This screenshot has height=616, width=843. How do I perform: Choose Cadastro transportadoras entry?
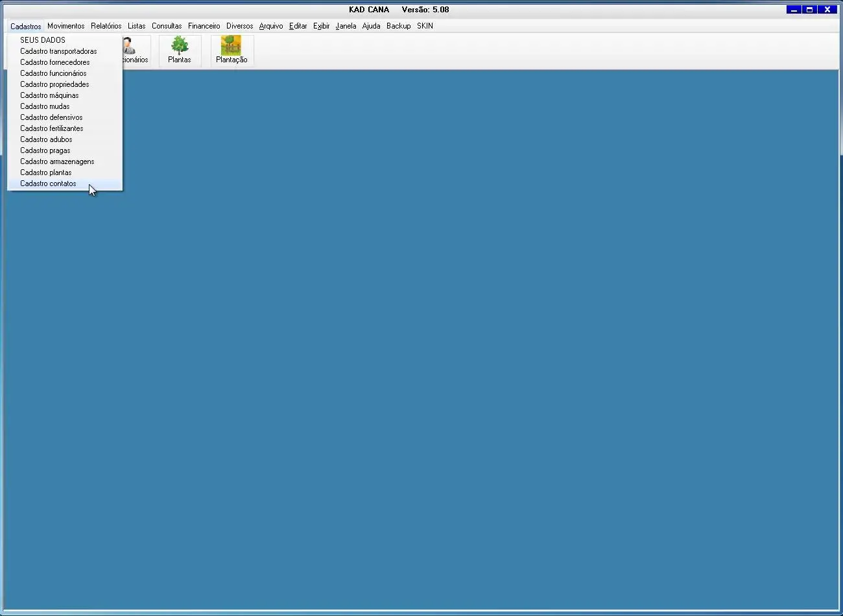65,51
